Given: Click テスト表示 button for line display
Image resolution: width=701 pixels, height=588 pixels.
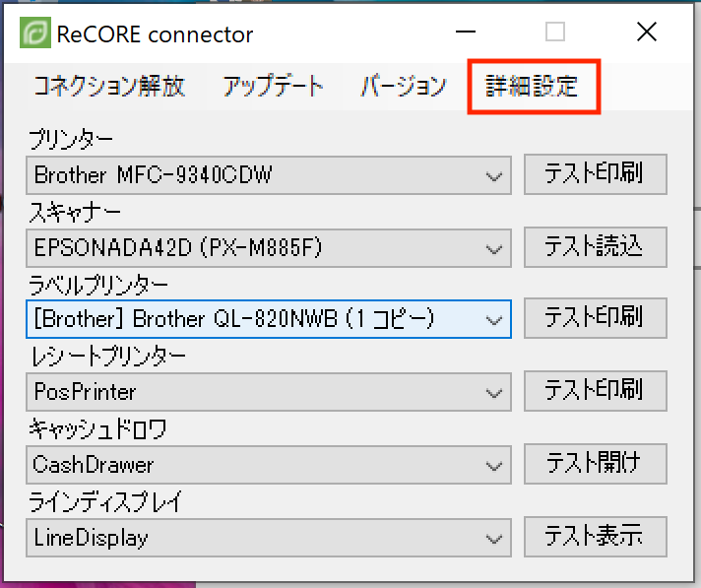Looking at the screenshot, I should tap(596, 537).
